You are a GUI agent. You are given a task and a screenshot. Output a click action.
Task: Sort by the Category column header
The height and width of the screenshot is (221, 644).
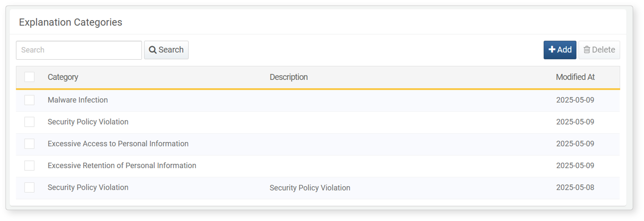pos(63,77)
